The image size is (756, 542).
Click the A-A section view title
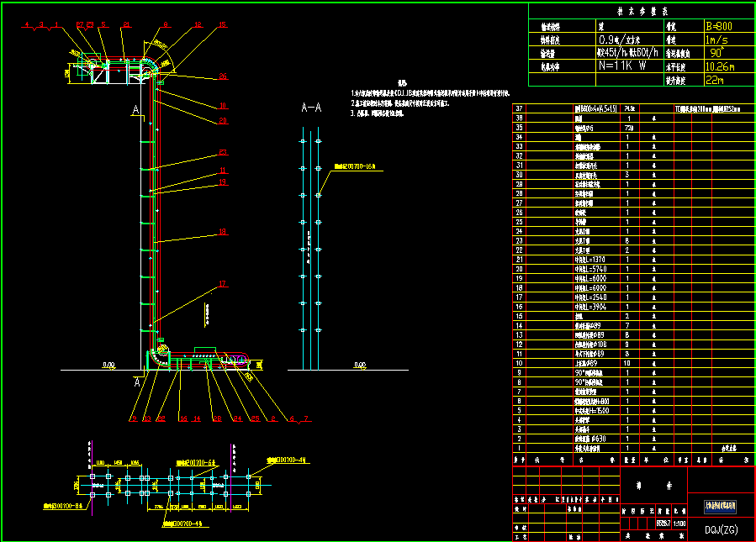(311, 108)
